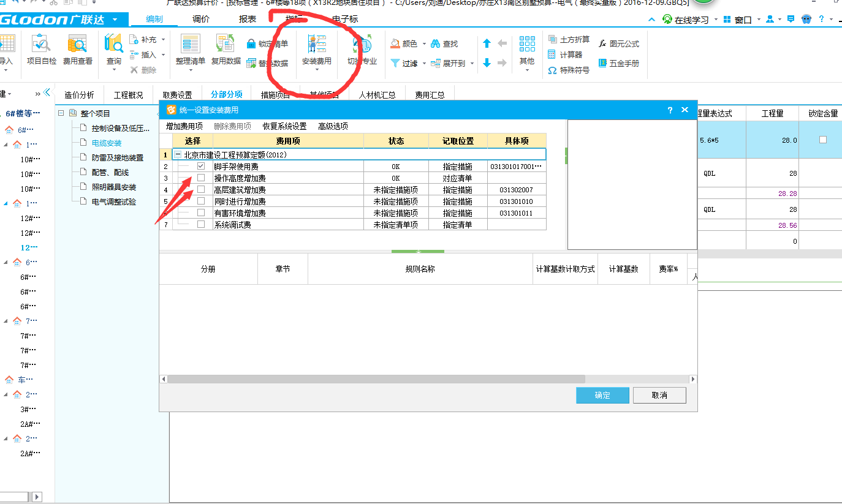The width and height of the screenshot is (842, 504).
Task: Uncheck the 脚手架使用费 checkbox
Action: tap(201, 166)
